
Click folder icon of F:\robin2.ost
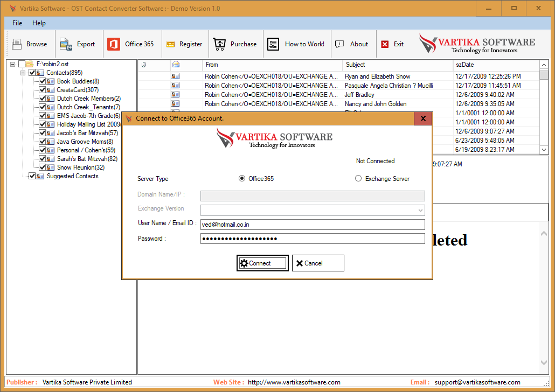point(30,64)
